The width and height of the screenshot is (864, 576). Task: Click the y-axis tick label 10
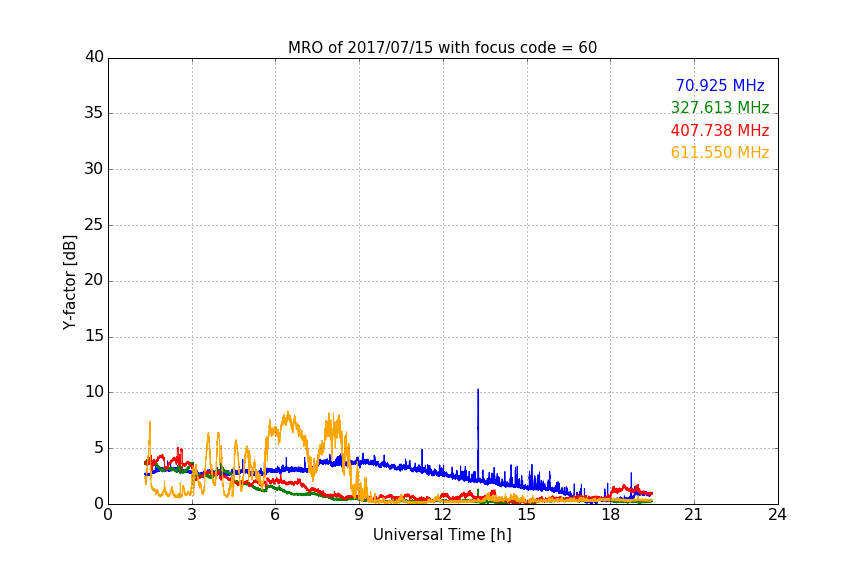[x=94, y=392]
